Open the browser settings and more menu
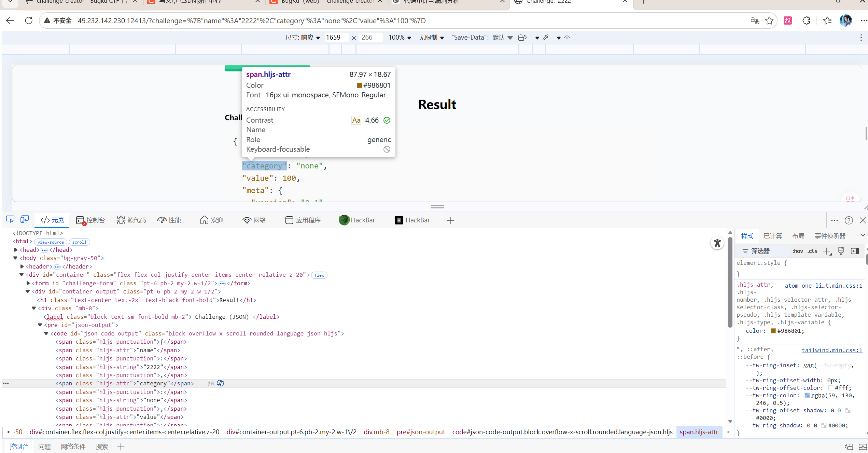 coord(864,20)
